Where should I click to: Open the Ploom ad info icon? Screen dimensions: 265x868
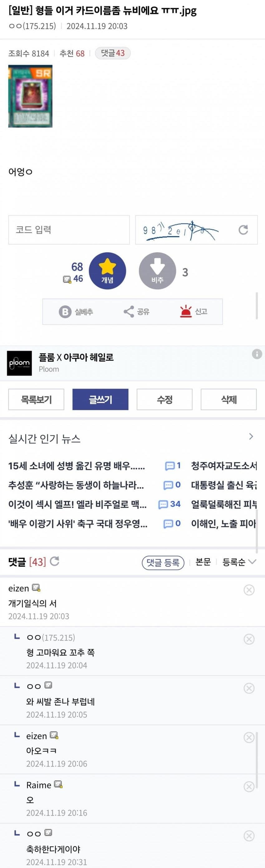coord(257,354)
